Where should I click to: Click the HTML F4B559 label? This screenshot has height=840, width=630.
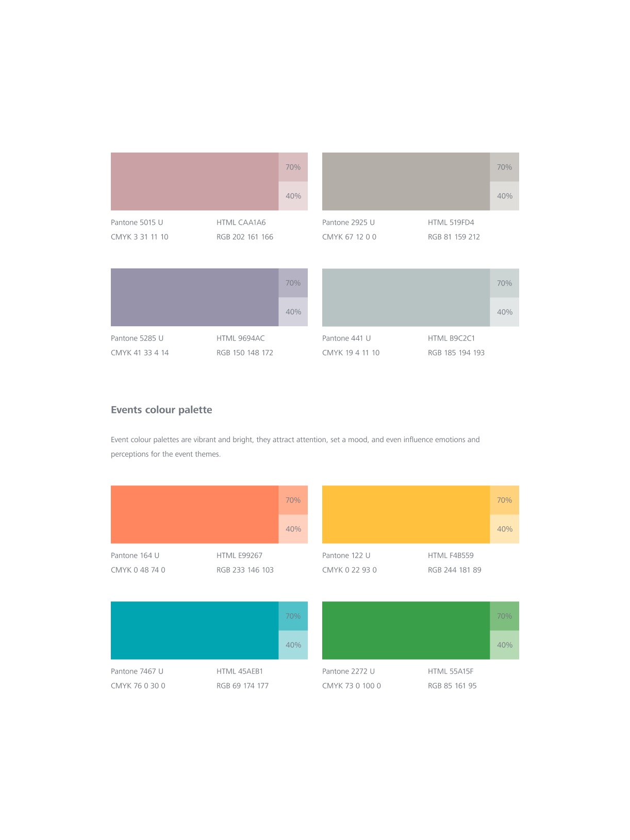[451, 556]
